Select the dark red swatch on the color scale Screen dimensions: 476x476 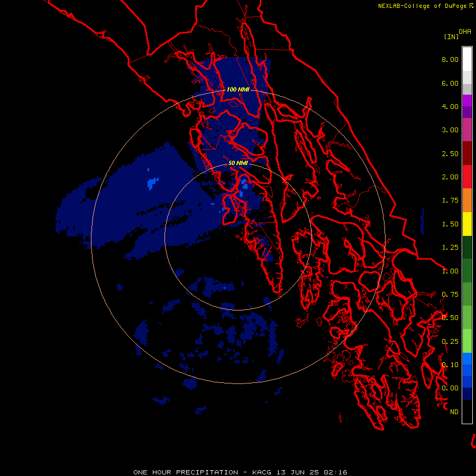pyautogui.click(x=467, y=153)
